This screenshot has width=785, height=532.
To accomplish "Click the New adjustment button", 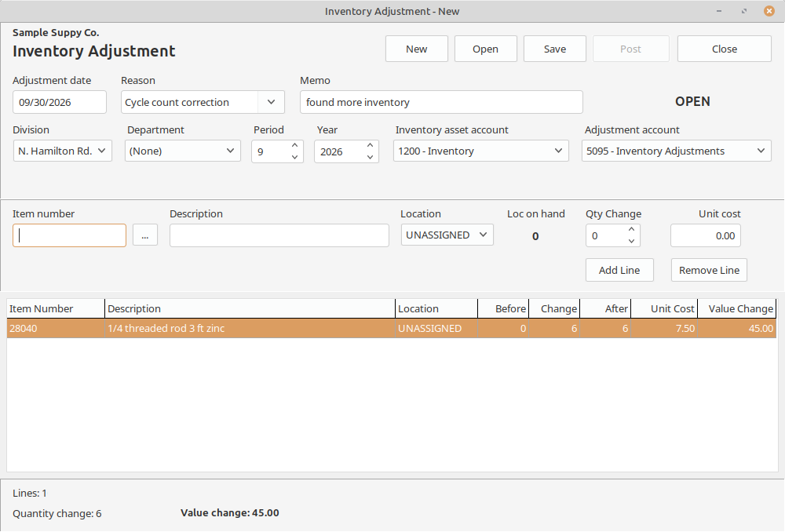I will click(417, 49).
